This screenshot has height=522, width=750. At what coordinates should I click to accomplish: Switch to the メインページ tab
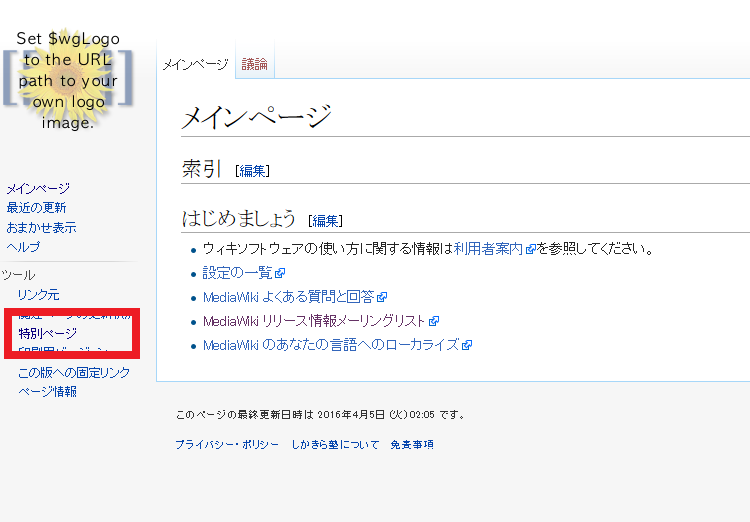click(x=195, y=64)
